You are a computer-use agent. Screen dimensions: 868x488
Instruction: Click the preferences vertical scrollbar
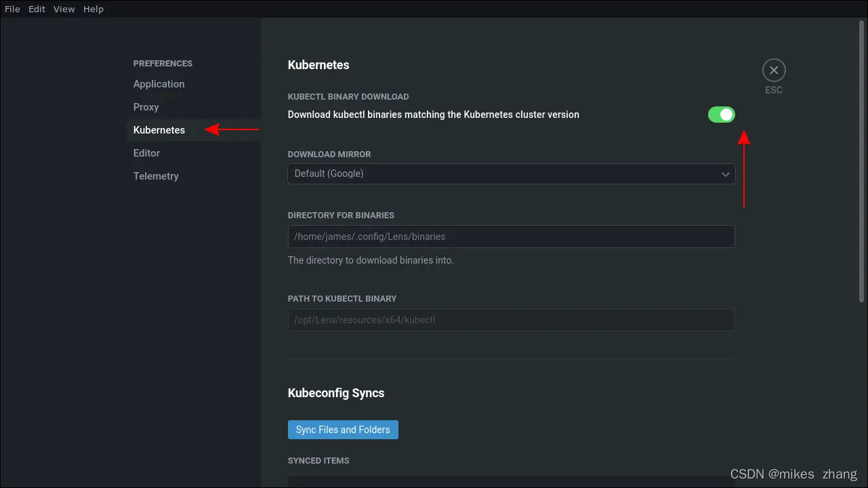[x=862, y=161]
